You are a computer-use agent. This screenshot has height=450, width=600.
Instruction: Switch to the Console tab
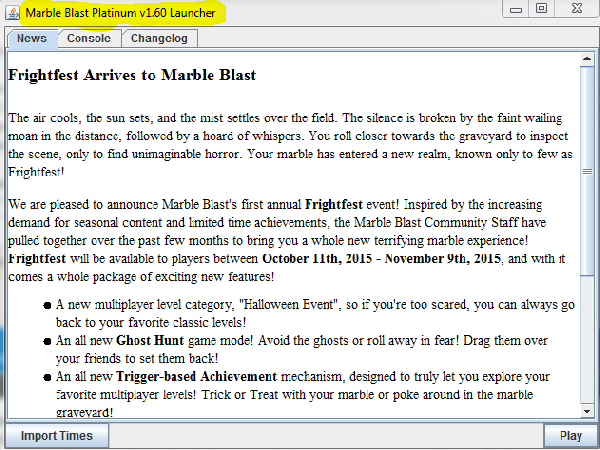point(89,39)
